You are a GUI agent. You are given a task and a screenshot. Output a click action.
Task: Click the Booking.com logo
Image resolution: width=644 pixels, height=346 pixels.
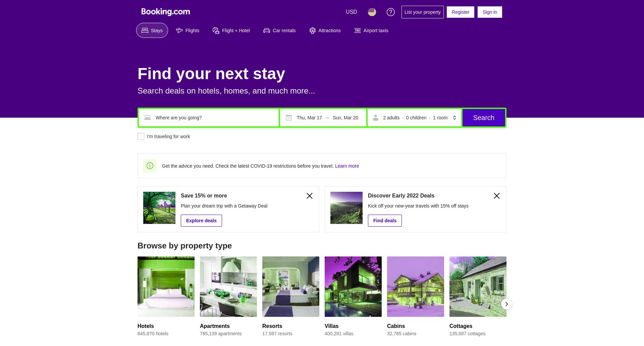(166, 12)
